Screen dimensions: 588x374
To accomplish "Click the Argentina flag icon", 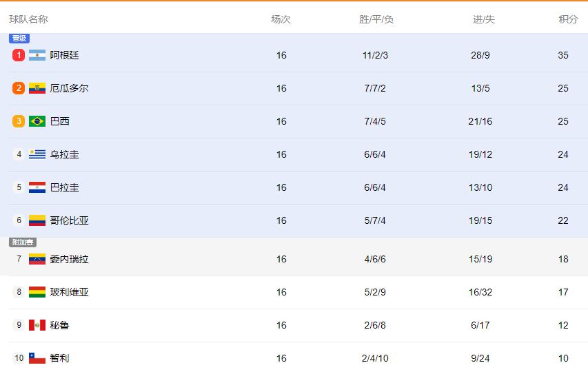I will 37,55.
